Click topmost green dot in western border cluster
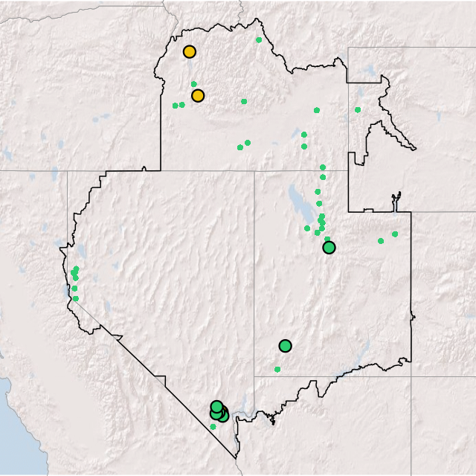 pyautogui.click(x=77, y=268)
